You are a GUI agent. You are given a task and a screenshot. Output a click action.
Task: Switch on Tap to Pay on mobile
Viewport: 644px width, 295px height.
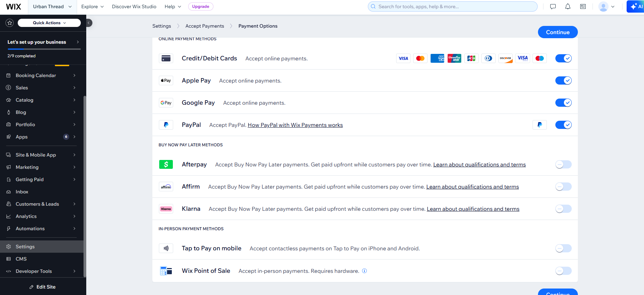[x=564, y=248]
